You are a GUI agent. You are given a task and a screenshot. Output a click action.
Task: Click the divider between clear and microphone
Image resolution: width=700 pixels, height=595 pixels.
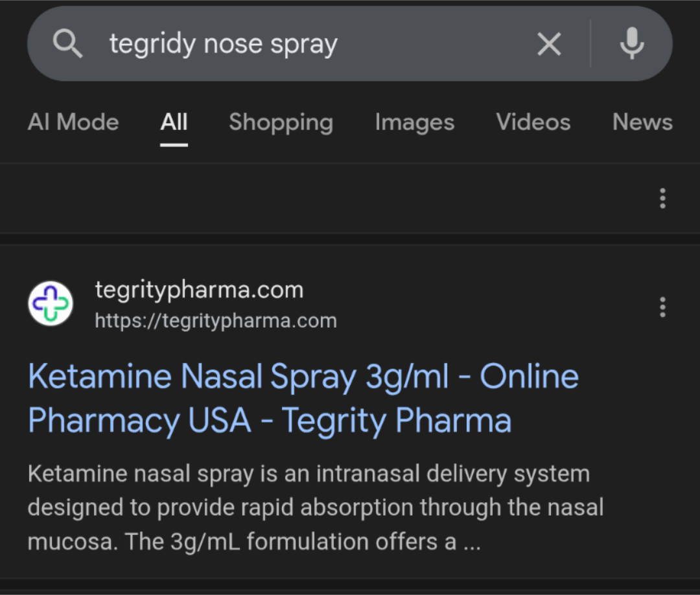[x=590, y=44]
